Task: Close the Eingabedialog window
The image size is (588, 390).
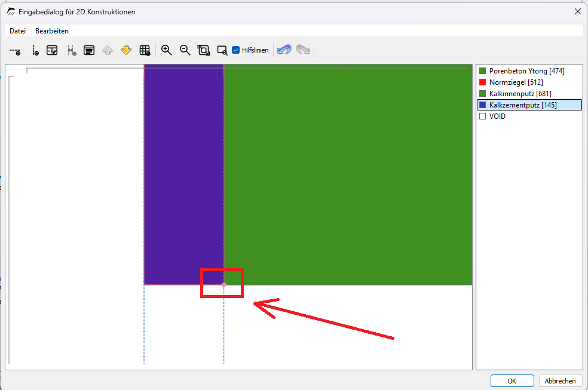Action: click(577, 11)
